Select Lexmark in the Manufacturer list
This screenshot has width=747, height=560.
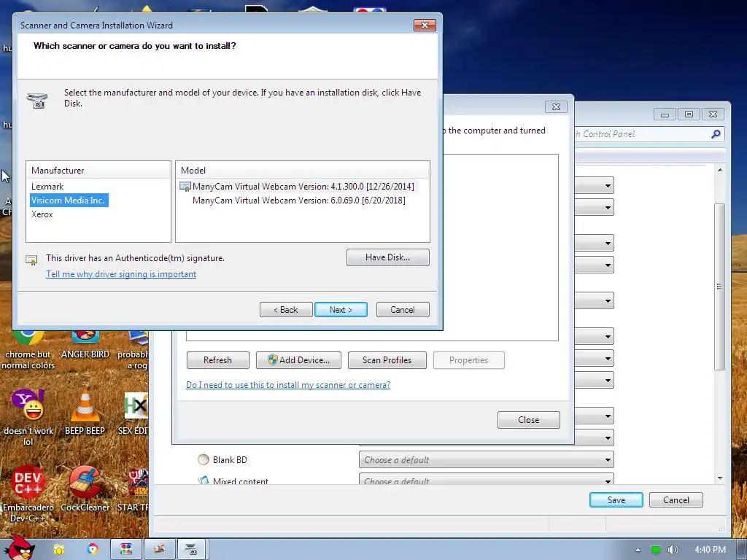coord(47,187)
